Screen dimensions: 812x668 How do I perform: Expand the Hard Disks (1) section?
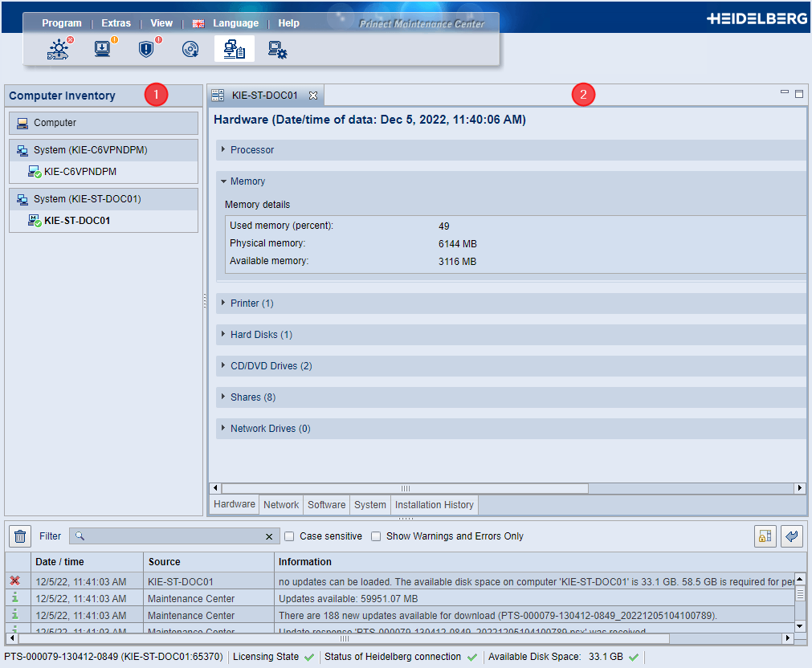pos(261,335)
